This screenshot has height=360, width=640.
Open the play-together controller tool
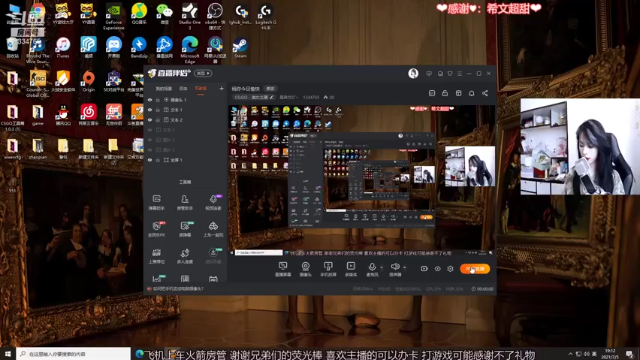coord(213,229)
